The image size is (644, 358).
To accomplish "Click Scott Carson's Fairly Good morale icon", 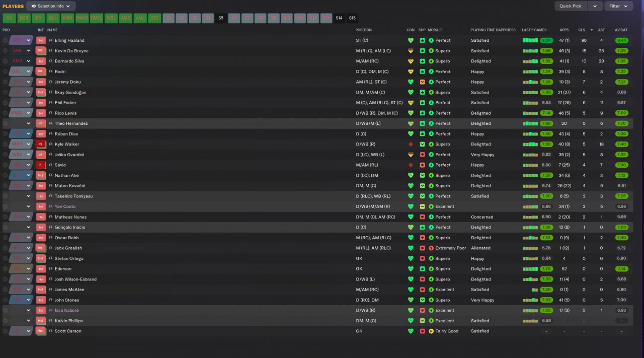I will pos(431,331).
